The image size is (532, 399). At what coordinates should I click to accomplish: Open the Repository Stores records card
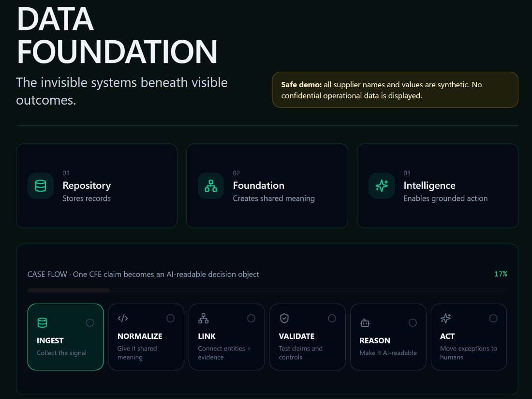(97, 186)
